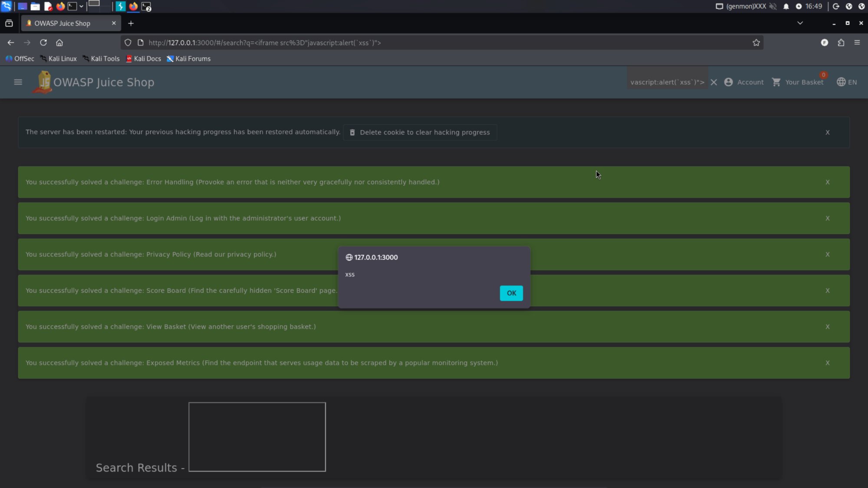Clear the search field with the X icon
The width and height of the screenshot is (868, 488).
(x=714, y=82)
